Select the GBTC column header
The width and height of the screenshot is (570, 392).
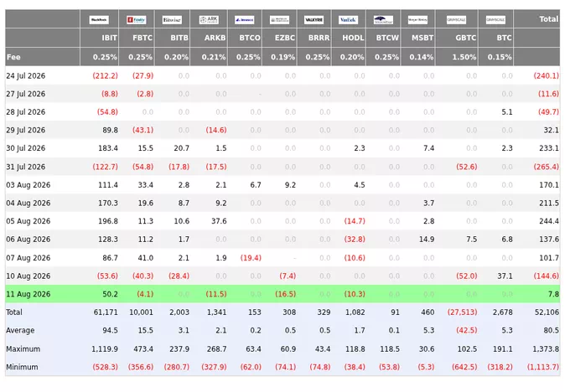pyautogui.click(x=466, y=38)
